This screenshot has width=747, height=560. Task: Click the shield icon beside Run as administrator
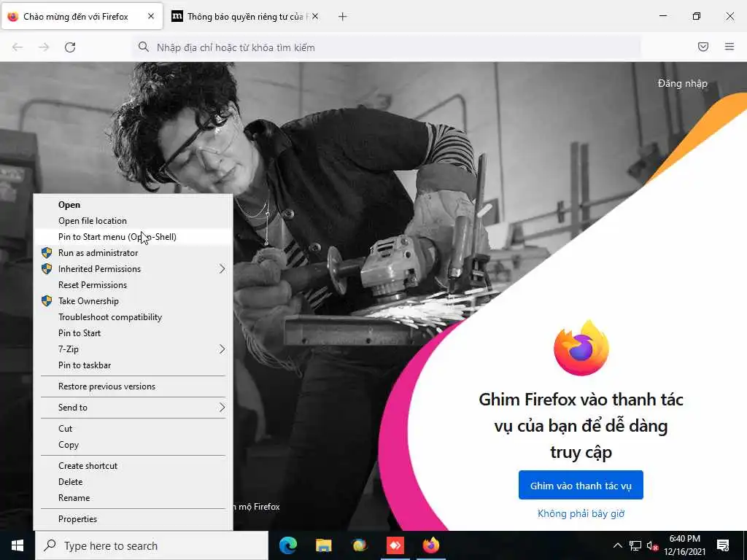tap(47, 253)
